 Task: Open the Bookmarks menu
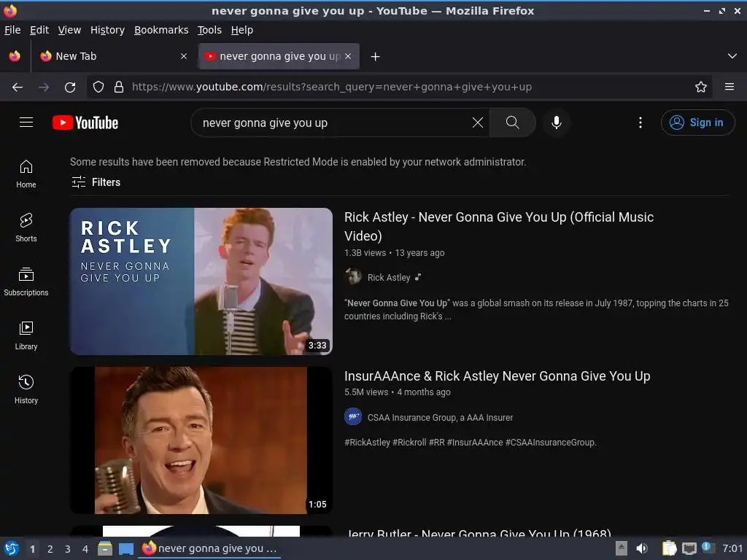[x=161, y=30]
